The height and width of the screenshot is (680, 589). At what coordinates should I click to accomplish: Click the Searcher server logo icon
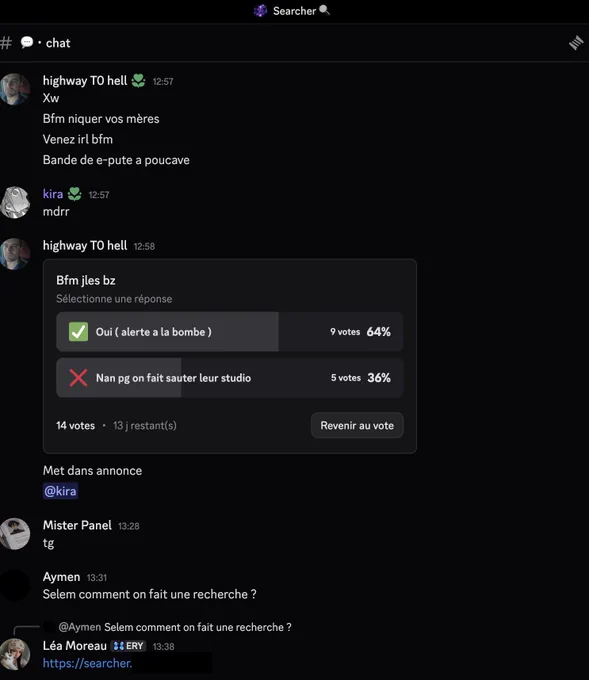point(260,10)
